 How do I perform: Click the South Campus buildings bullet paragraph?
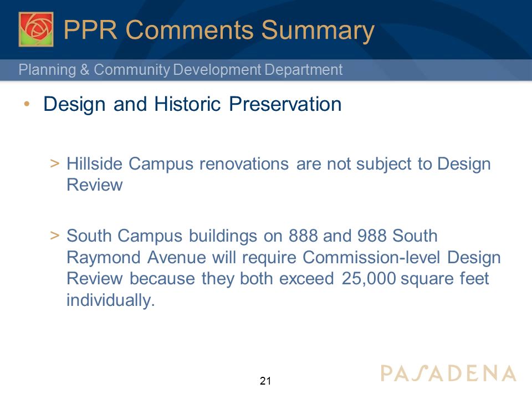(x=284, y=268)
